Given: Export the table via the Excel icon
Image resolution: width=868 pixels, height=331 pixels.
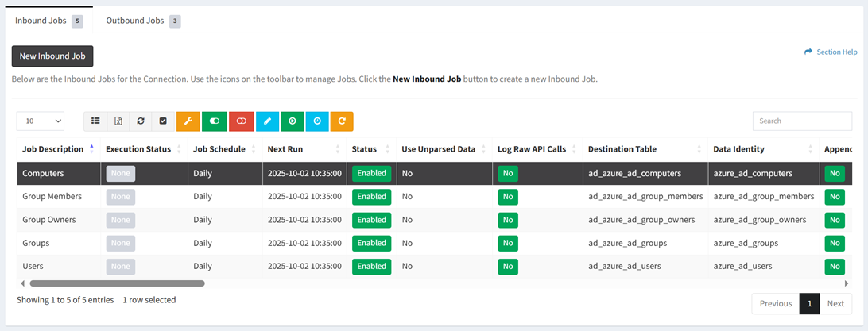Looking at the screenshot, I should pyautogui.click(x=118, y=121).
